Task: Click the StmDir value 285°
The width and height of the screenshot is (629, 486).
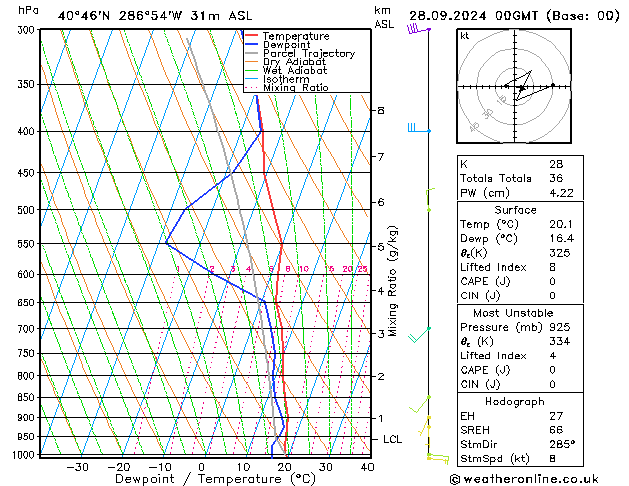Action: pyautogui.click(x=562, y=444)
